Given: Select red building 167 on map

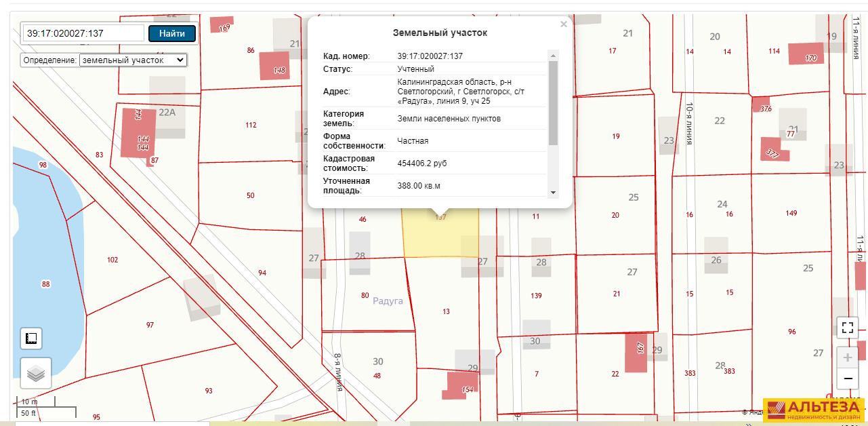Looking at the screenshot, I should [636, 352].
